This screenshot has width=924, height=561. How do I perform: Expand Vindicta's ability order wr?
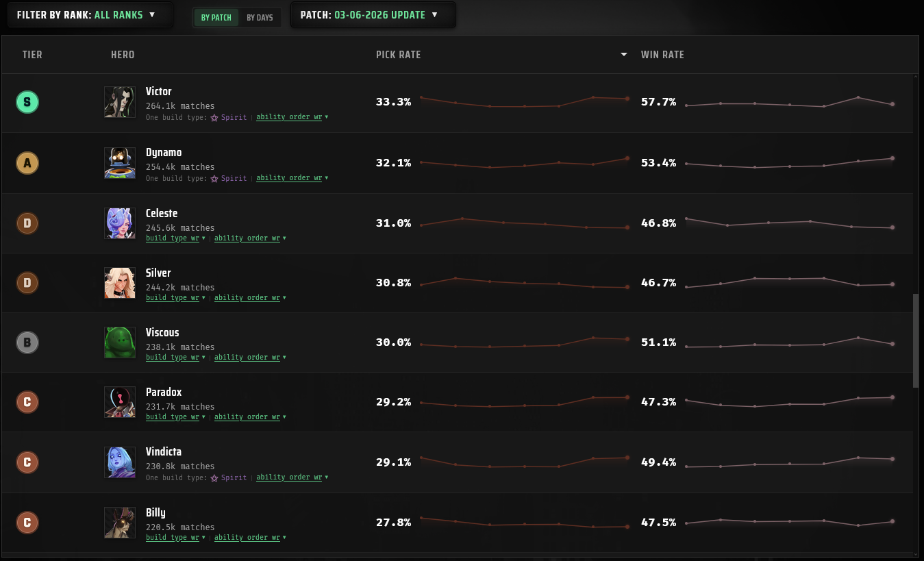(292, 477)
